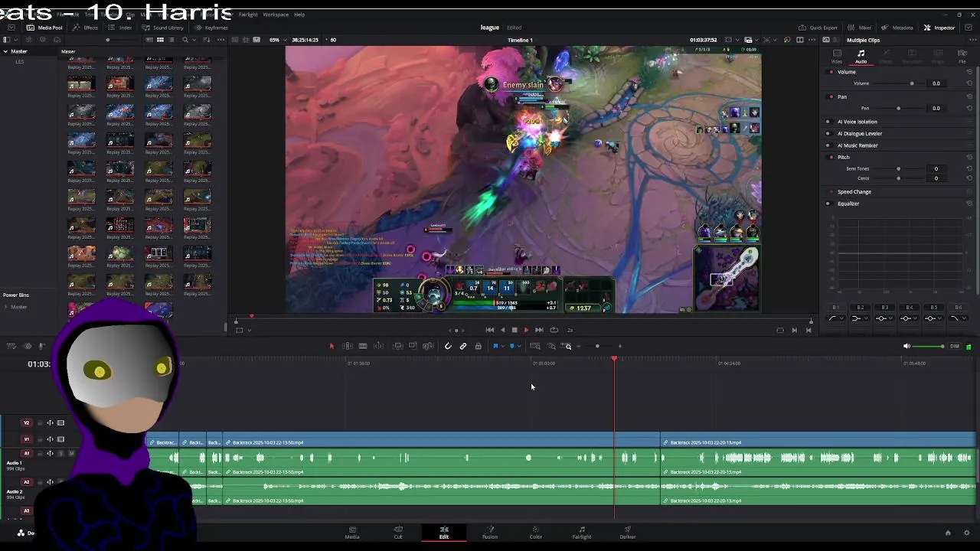Enable AI Dialogue Leveler
980x551 pixels.
pos(828,133)
